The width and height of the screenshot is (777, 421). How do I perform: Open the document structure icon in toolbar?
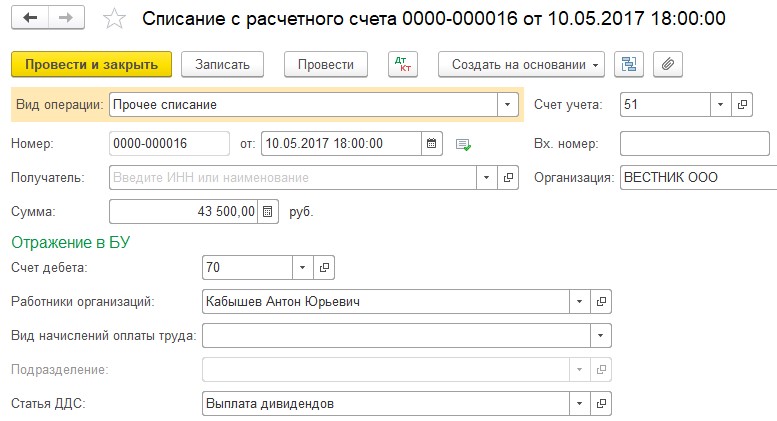629,64
